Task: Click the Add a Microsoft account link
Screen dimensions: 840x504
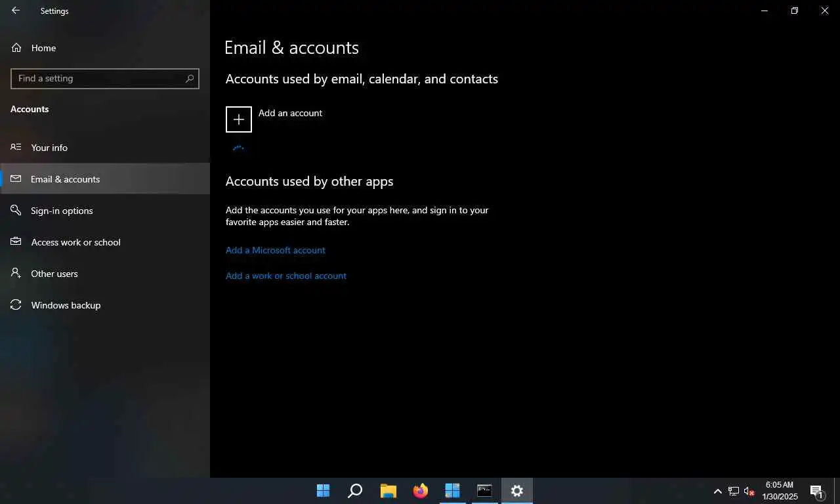Action: [x=276, y=250]
